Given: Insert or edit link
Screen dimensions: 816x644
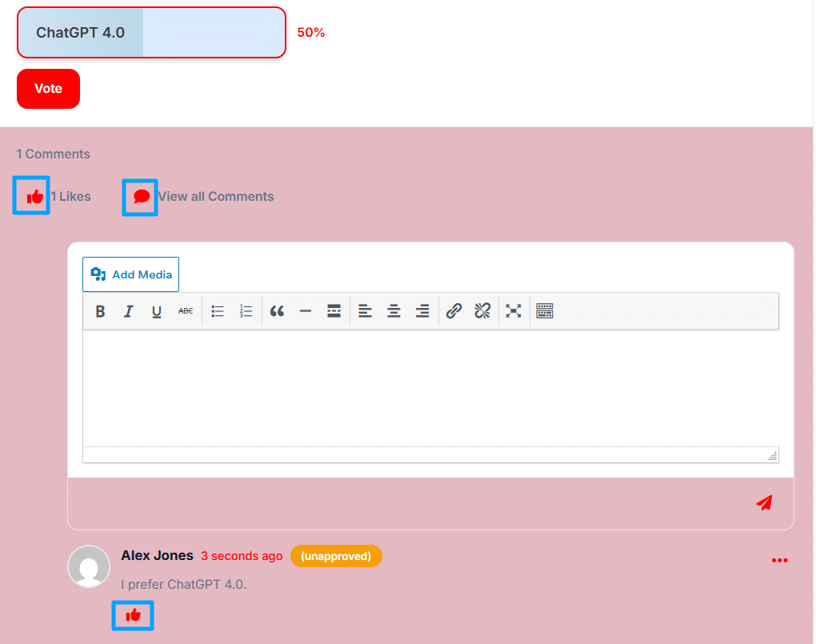Looking at the screenshot, I should pyautogui.click(x=454, y=311).
